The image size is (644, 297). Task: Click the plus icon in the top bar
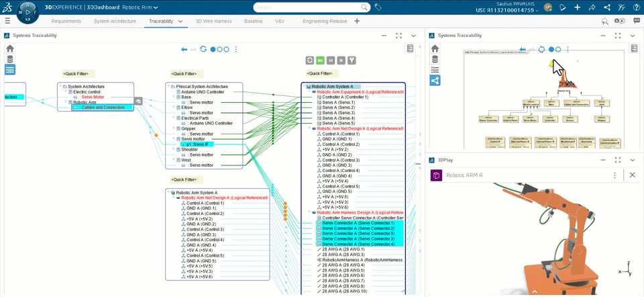tap(577, 7)
